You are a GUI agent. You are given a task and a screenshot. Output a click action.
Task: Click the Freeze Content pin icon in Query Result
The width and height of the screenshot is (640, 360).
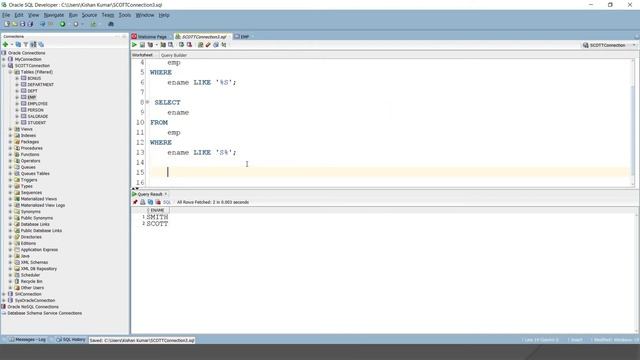135,202
